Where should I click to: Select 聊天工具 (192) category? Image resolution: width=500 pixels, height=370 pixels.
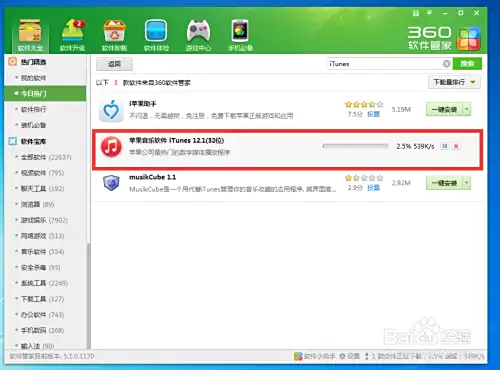(42, 189)
